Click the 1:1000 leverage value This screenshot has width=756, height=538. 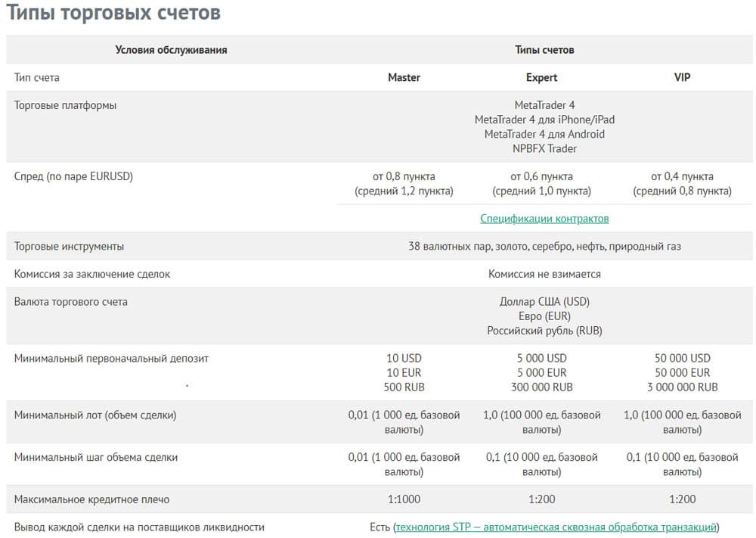[x=404, y=499]
